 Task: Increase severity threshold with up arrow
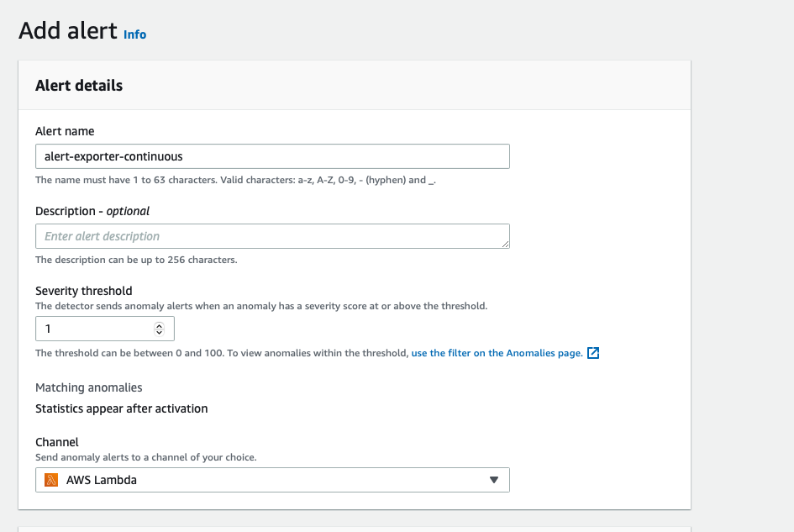159,325
